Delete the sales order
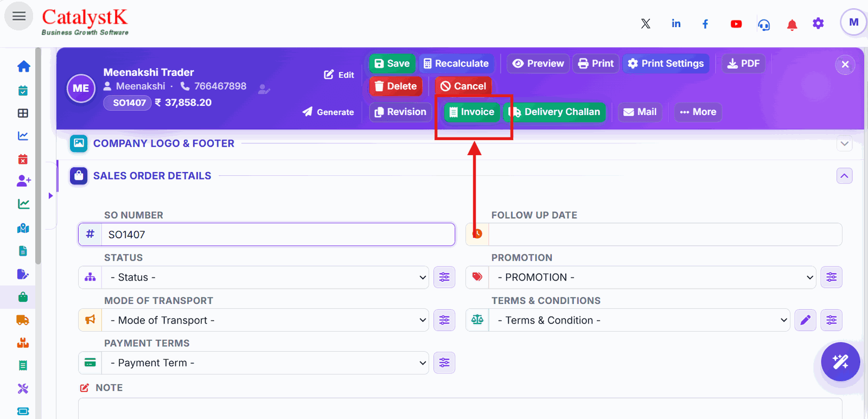The height and width of the screenshot is (419, 868). coord(396,86)
